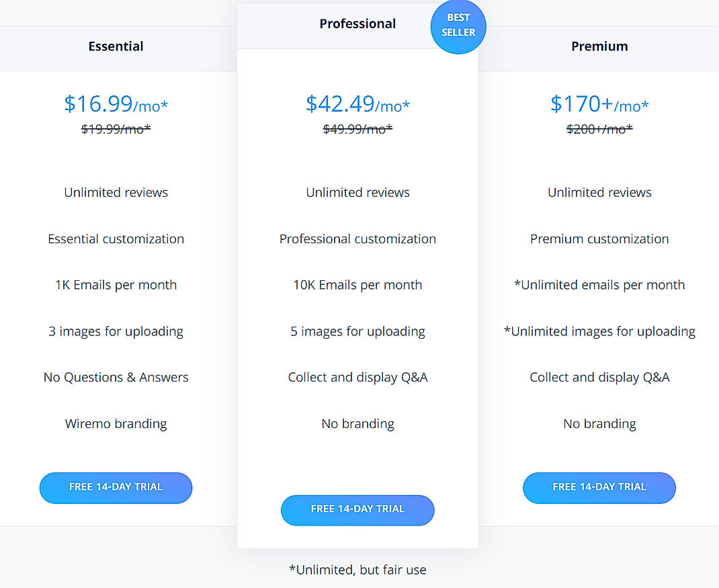The height and width of the screenshot is (588, 719).
Task: Click the BEST SELLER badge
Action: click(458, 27)
